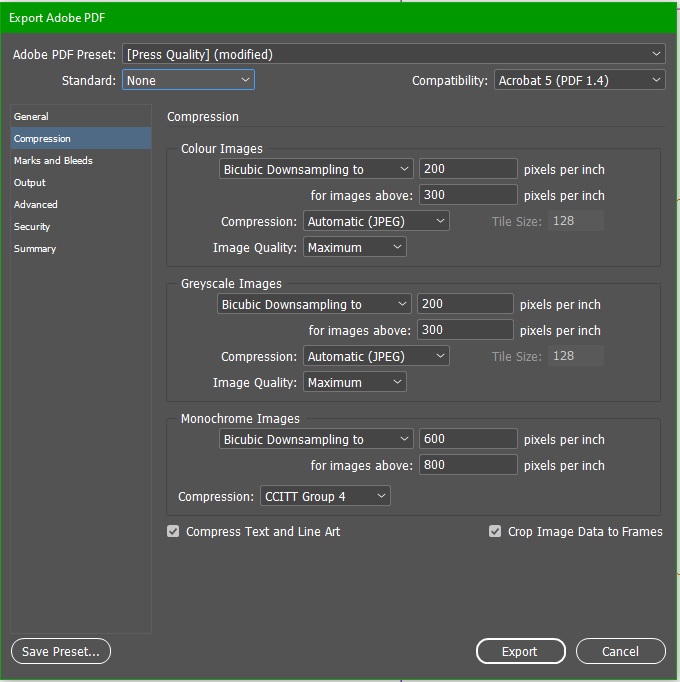Open Monochrome Images downsampling method dropdown
Screen dimensions: 680x682
(316, 439)
